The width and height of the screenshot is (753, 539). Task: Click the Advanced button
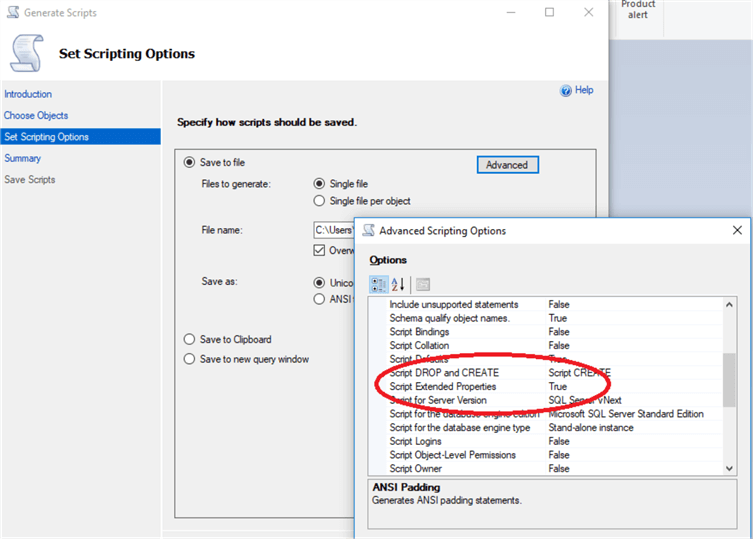coord(507,165)
